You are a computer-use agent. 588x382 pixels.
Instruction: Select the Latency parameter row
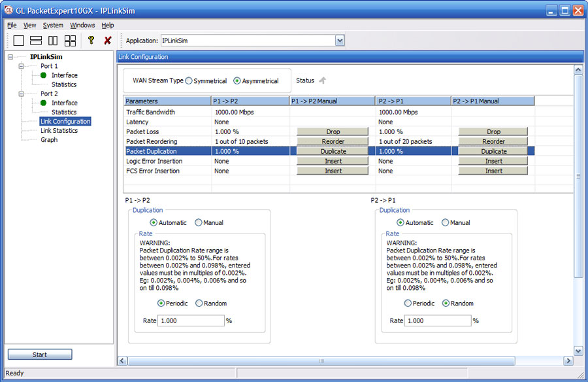pos(329,122)
